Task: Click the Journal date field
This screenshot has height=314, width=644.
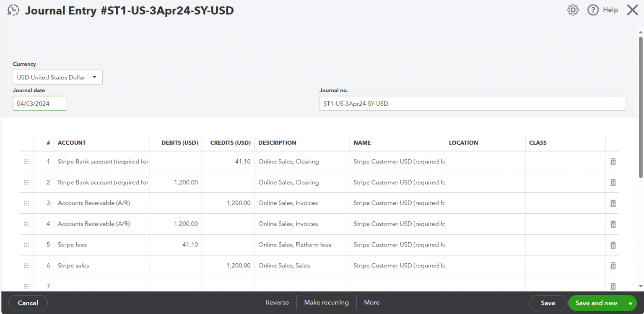Action: pyautogui.click(x=39, y=104)
